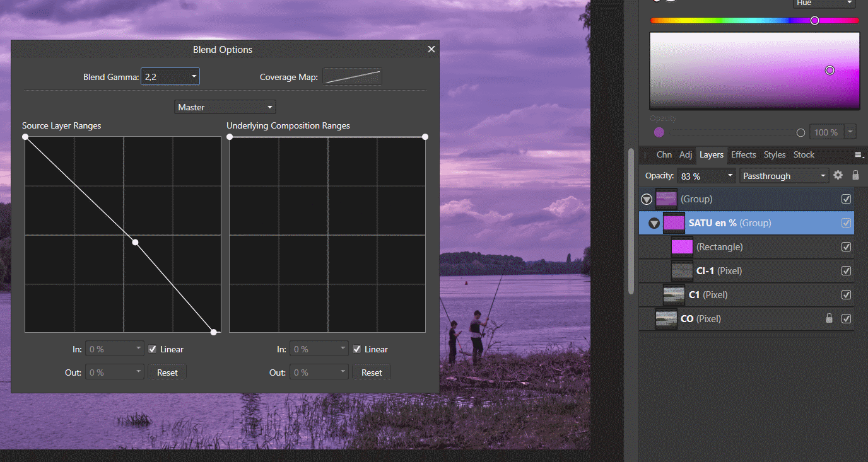
Task: Select the top-left node in Source Layer Ranges
Action: click(25, 137)
